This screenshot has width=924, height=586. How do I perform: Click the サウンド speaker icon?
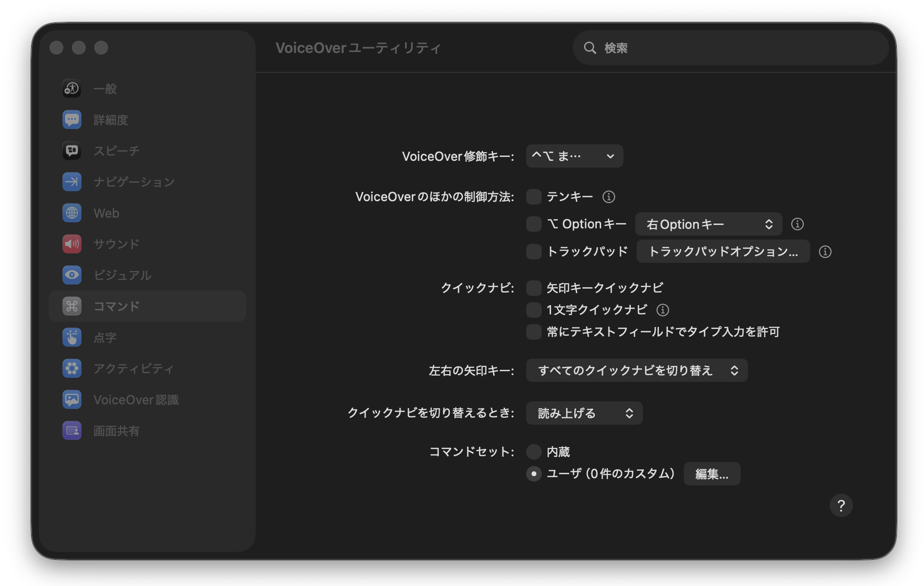[72, 244]
